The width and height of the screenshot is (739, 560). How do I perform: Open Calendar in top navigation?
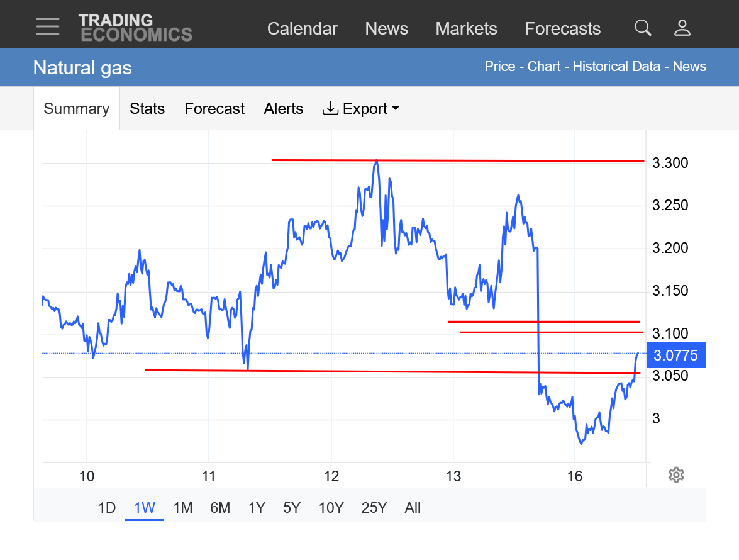pos(303,29)
